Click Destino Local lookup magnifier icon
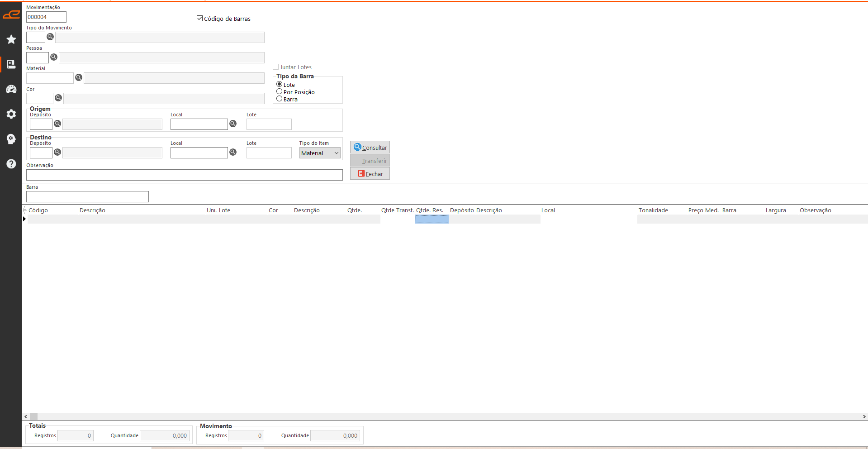 point(233,152)
